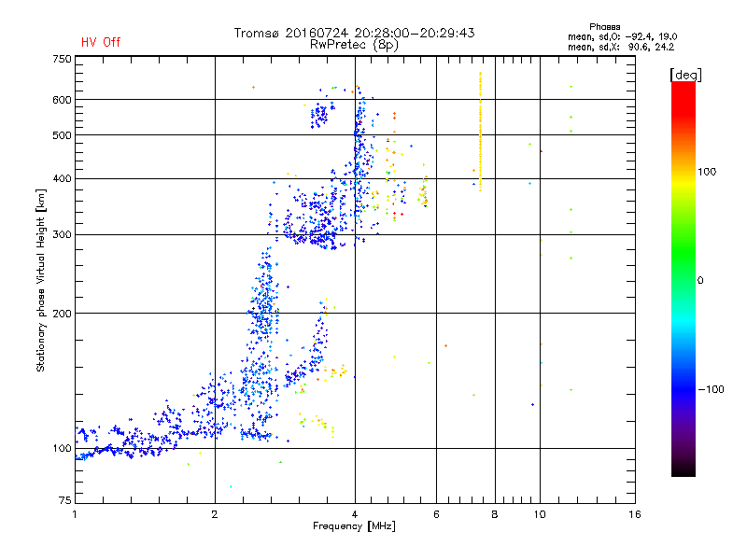The height and width of the screenshot is (560, 747).
Task: Click the '16' frequency axis tick label
Action: pyautogui.click(x=635, y=514)
